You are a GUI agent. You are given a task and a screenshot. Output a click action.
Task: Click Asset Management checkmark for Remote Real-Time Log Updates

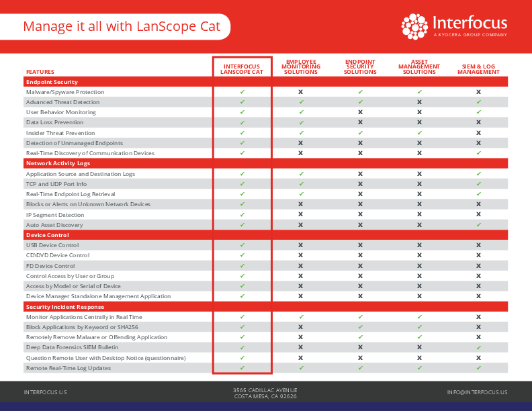click(420, 368)
